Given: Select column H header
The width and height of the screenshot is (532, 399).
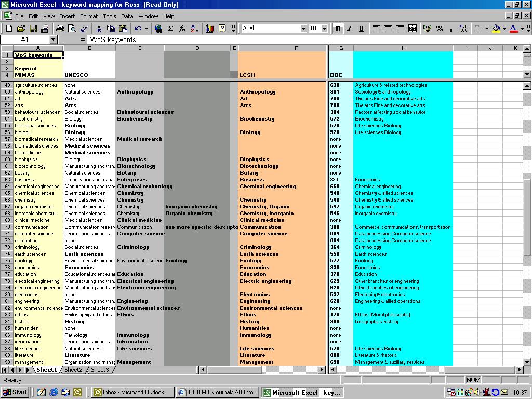Looking at the screenshot, I should pyautogui.click(x=403, y=48).
